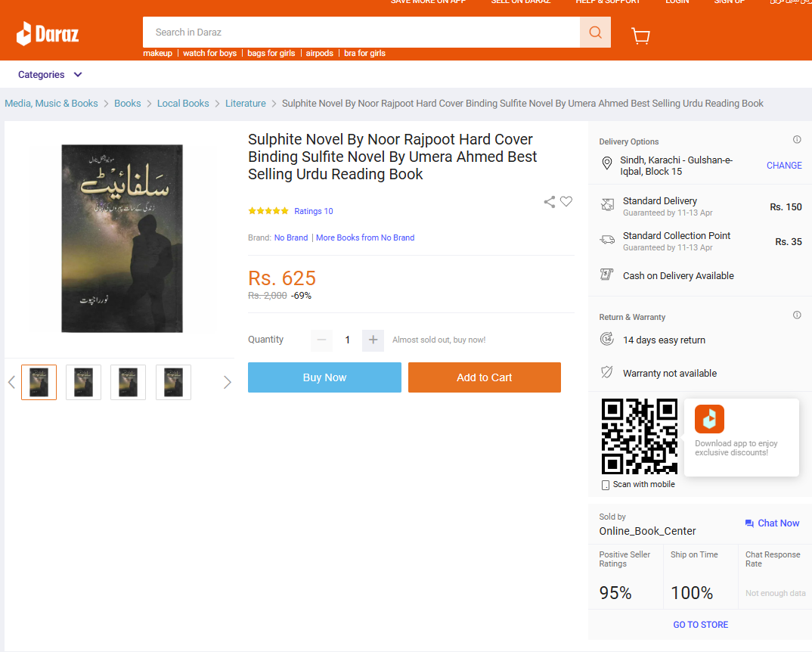812x652 pixels.
Task: Click the Save More on App menu item
Action: pyautogui.click(x=428, y=2)
